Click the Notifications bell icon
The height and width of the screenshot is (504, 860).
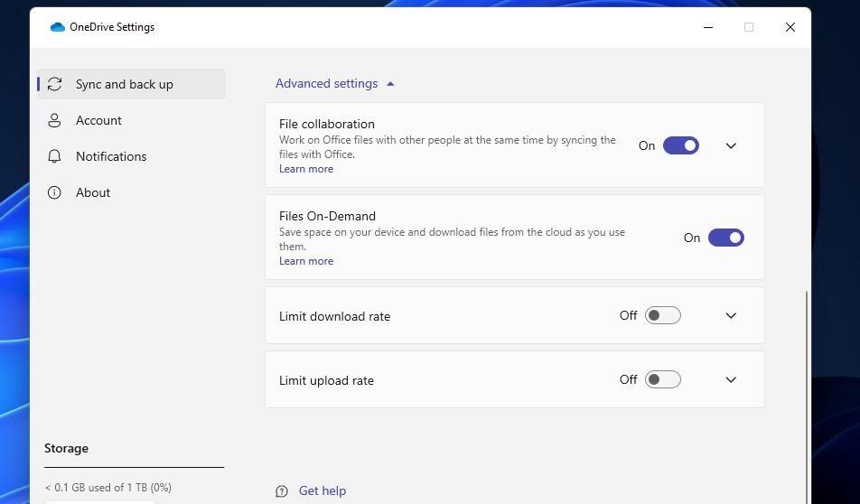[54, 156]
